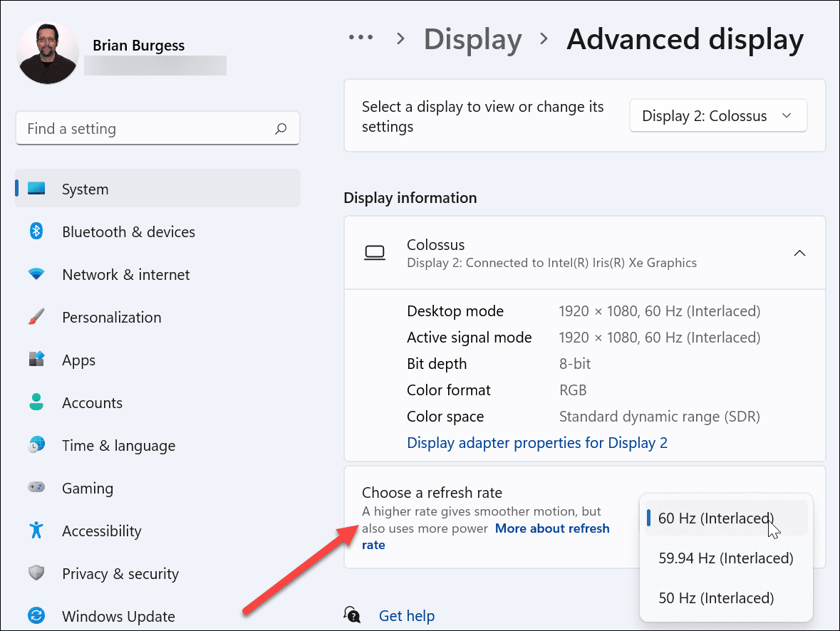This screenshot has width=840, height=631.
Task: Click the 8-bit depth value
Action: [575, 364]
